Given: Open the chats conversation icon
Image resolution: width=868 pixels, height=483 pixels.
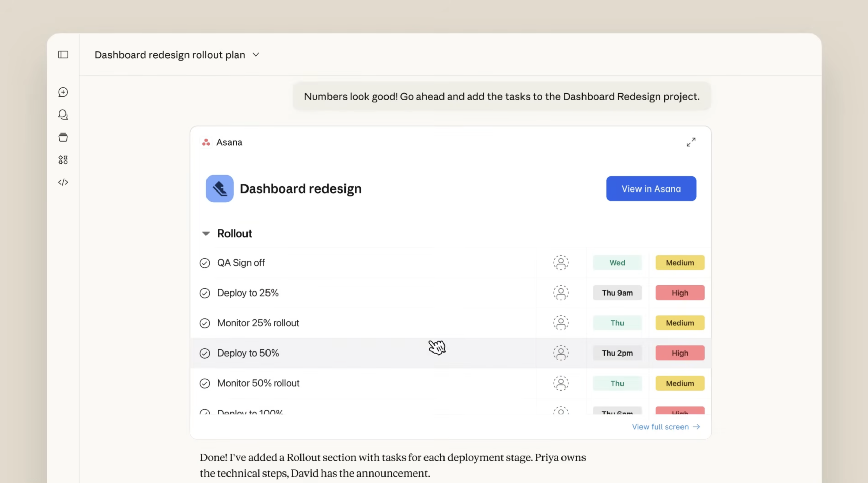Looking at the screenshot, I should [63, 115].
